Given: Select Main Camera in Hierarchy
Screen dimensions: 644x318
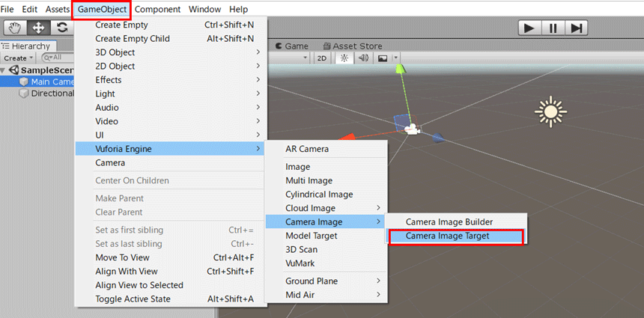Looking at the screenshot, I should 37,82.
